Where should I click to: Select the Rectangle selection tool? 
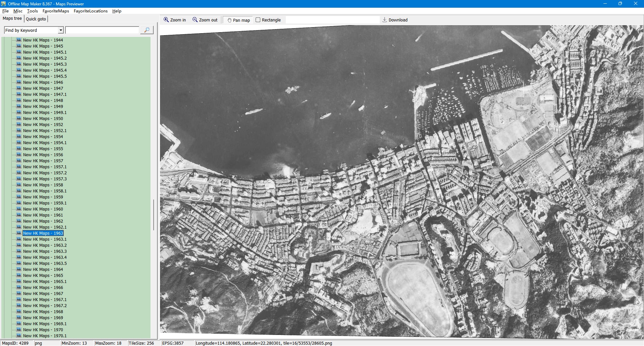point(268,20)
